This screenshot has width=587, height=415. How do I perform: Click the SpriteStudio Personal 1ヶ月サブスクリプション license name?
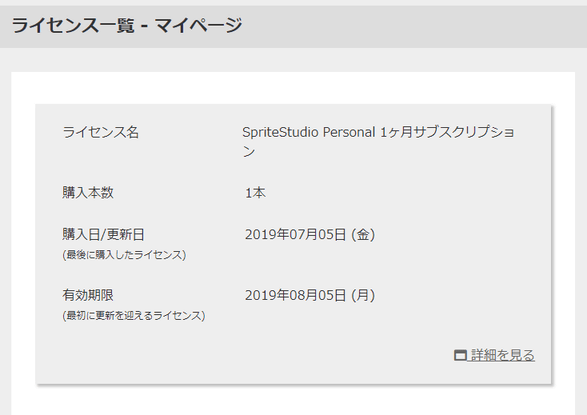pyautogui.click(x=378, y=141)
